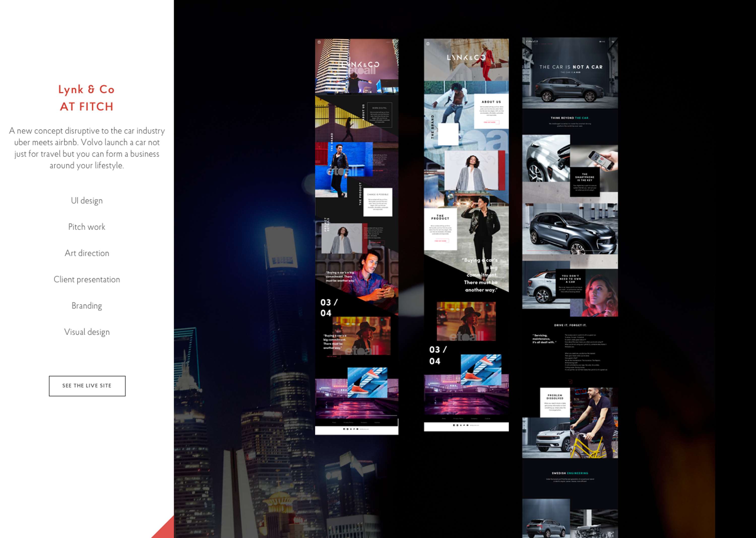
Task: Click the social icons footer of second mockup
Action: (x=466, y=425)
